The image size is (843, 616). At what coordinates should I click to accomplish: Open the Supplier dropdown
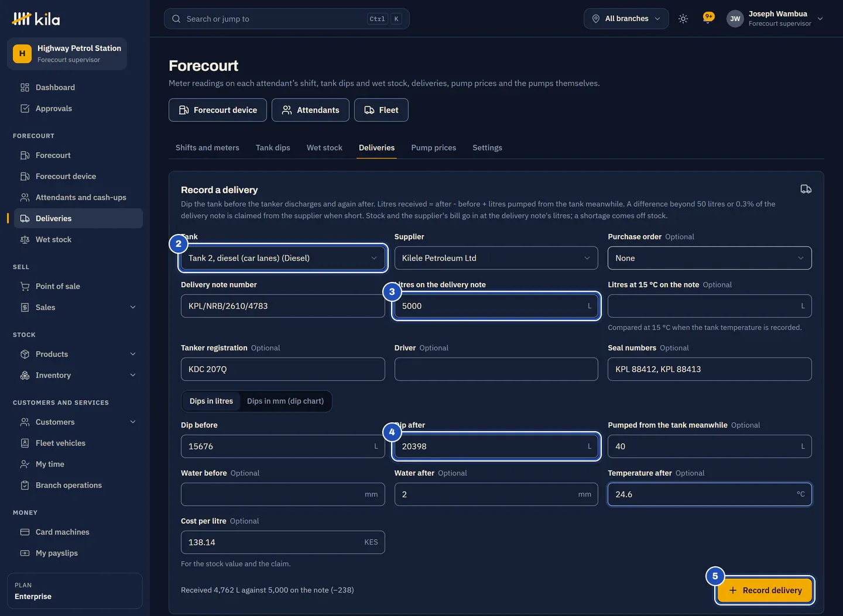pos(496,258)
